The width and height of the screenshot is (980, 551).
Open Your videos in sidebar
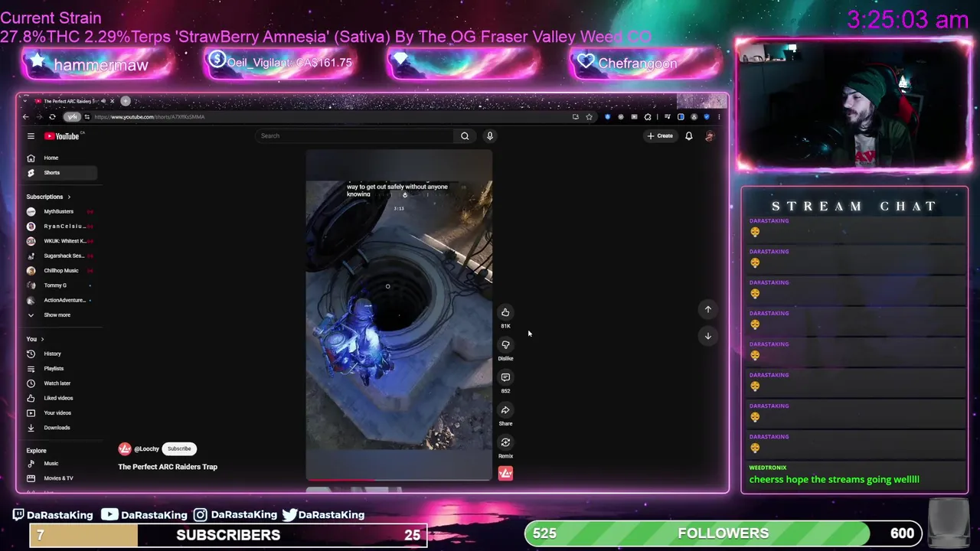[x=60, y=413]
